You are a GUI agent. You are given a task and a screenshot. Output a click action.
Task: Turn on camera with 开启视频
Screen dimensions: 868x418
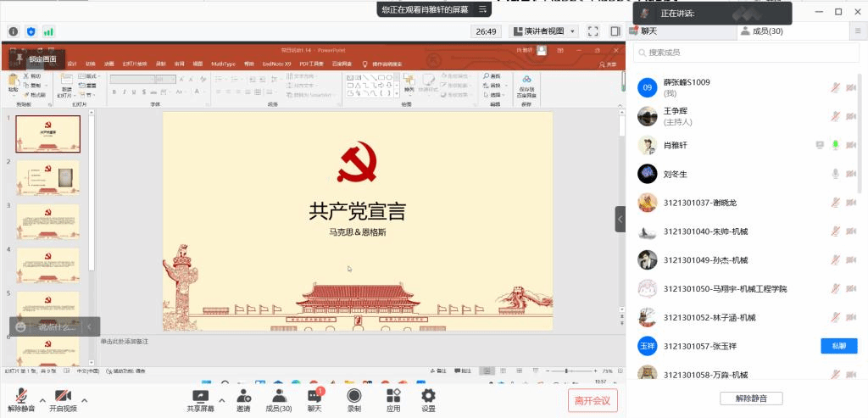coord(62,395)
